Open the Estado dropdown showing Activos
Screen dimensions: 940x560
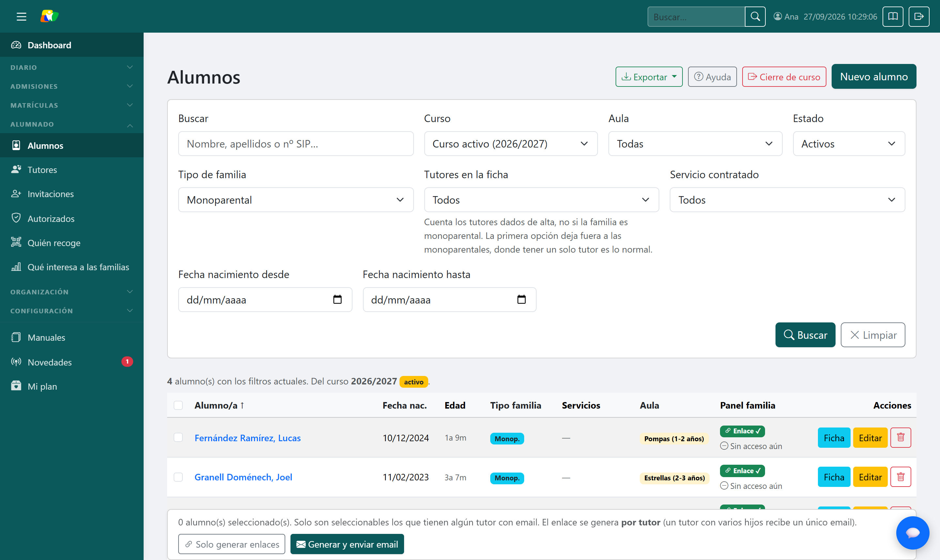click(849, 144)
